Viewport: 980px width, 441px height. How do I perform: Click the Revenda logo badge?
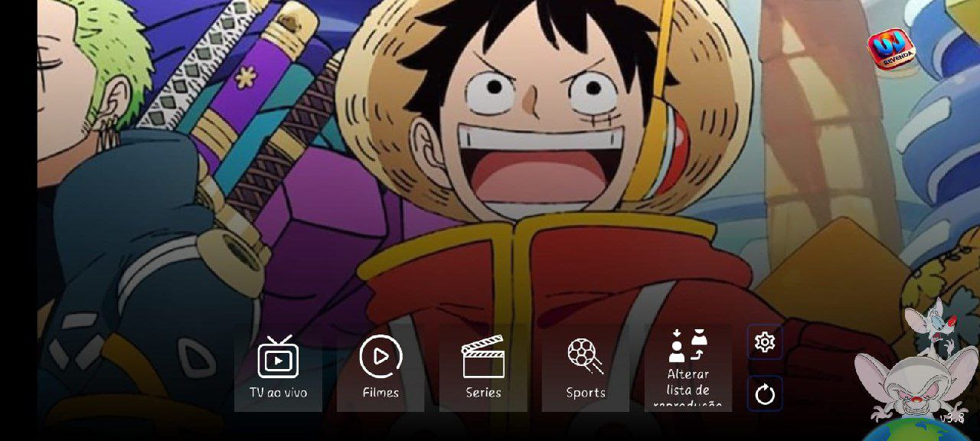click(891, 50)
